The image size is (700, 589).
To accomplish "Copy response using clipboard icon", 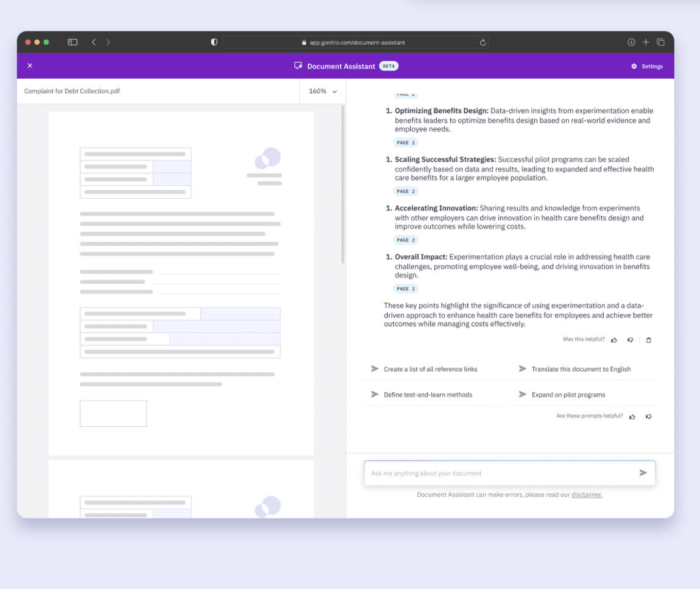I will [649, 340].
